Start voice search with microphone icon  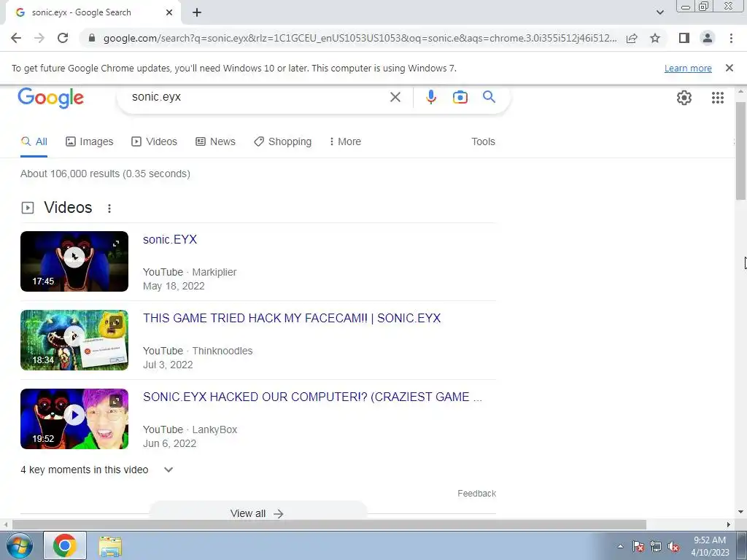coord(430,97)
